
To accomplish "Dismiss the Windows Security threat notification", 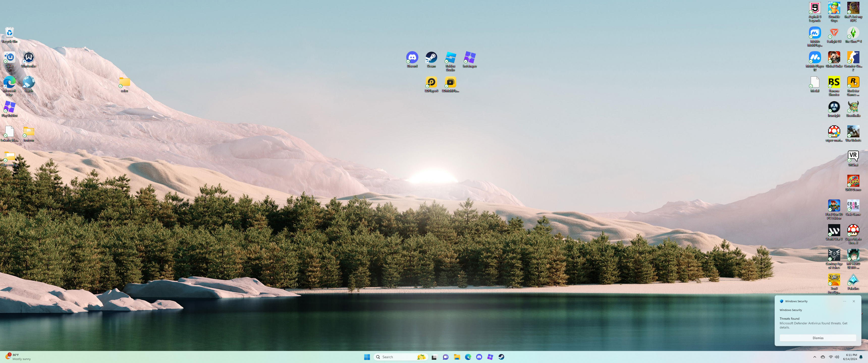I will 818,338.
